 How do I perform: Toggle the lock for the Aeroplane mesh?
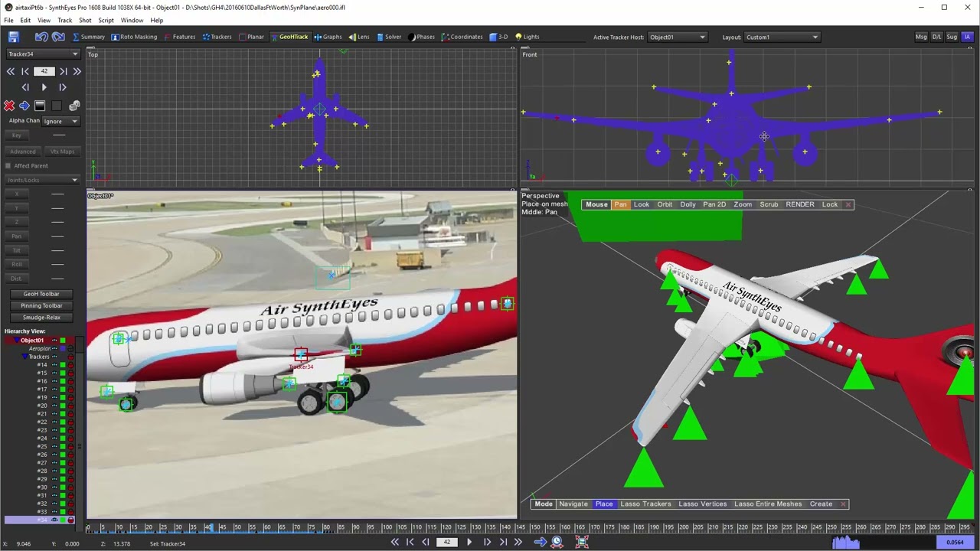[x=71, y=349]
